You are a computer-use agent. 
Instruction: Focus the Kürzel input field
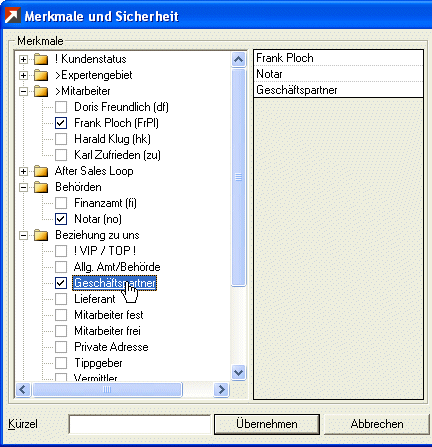[139, 424]
